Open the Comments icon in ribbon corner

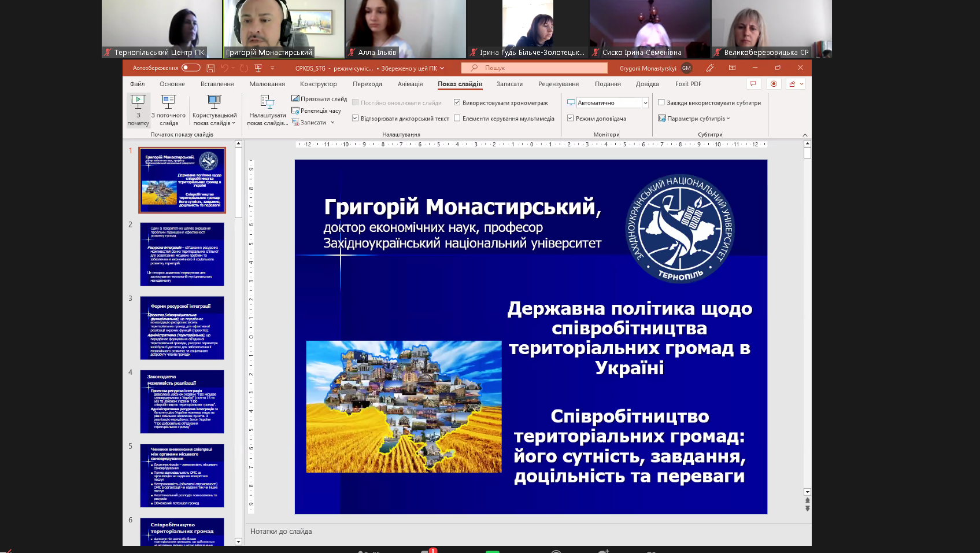tap(753, 84)
